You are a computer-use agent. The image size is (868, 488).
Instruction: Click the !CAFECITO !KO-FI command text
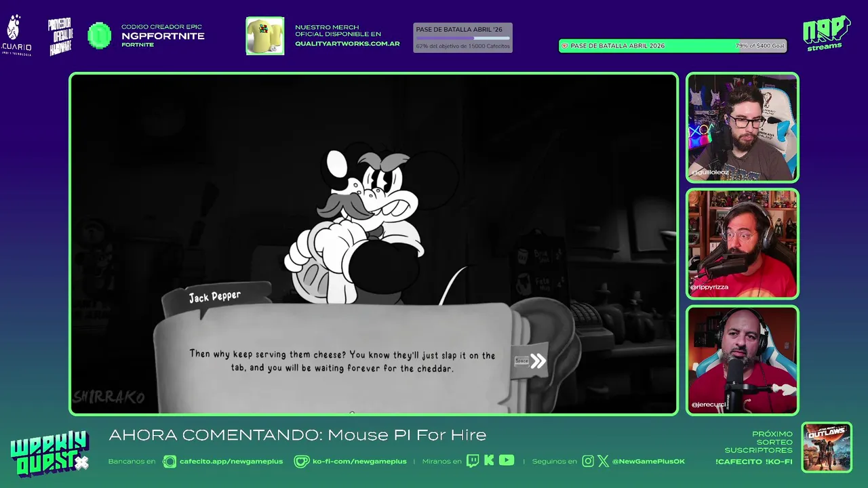tap(754, 462)
